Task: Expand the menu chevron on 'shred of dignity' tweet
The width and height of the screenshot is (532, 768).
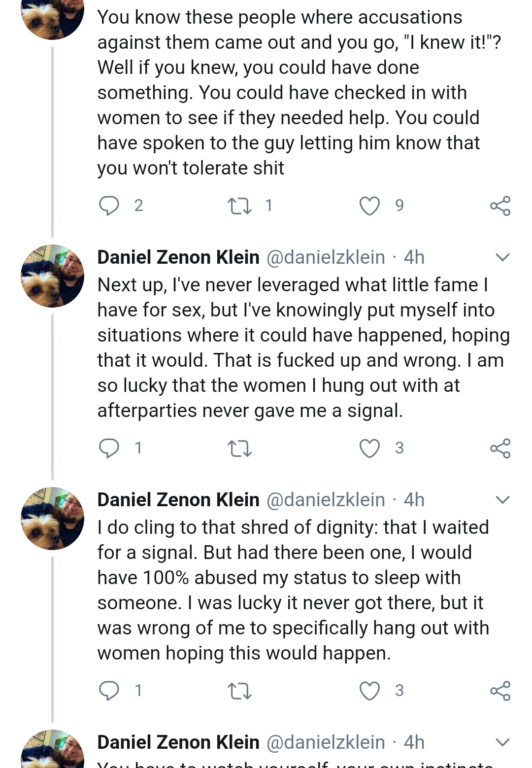Action: tap(502, 500)
